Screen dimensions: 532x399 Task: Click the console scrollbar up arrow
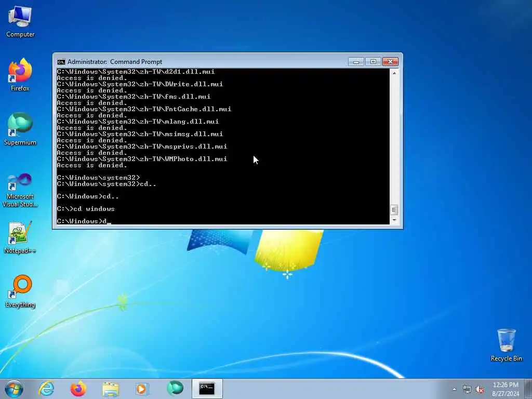394,73
